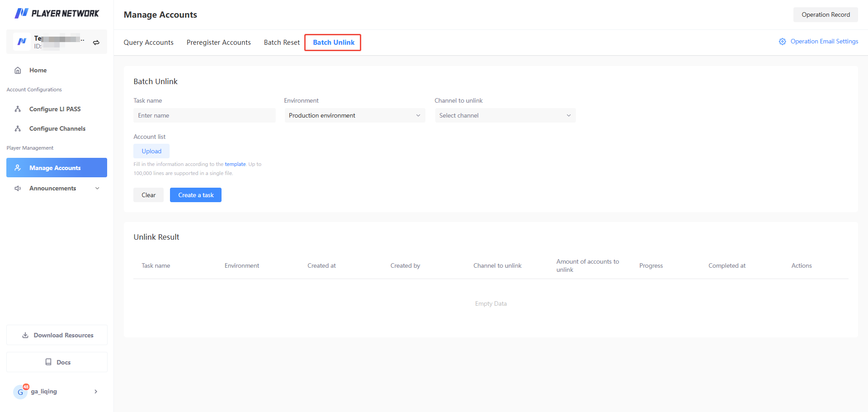The height and width of the screenshot is (412, 868).
Task: Click the Configure Channels icon
Action: pos(18,129)
